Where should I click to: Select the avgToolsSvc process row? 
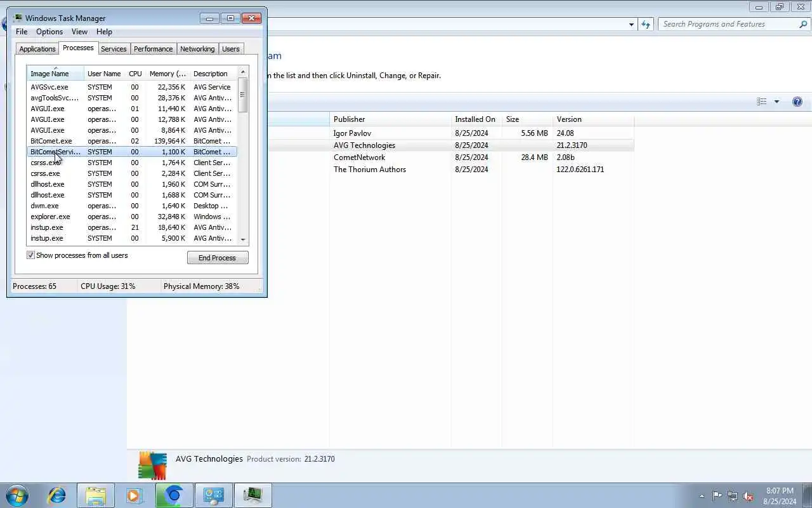pos(132,98)
